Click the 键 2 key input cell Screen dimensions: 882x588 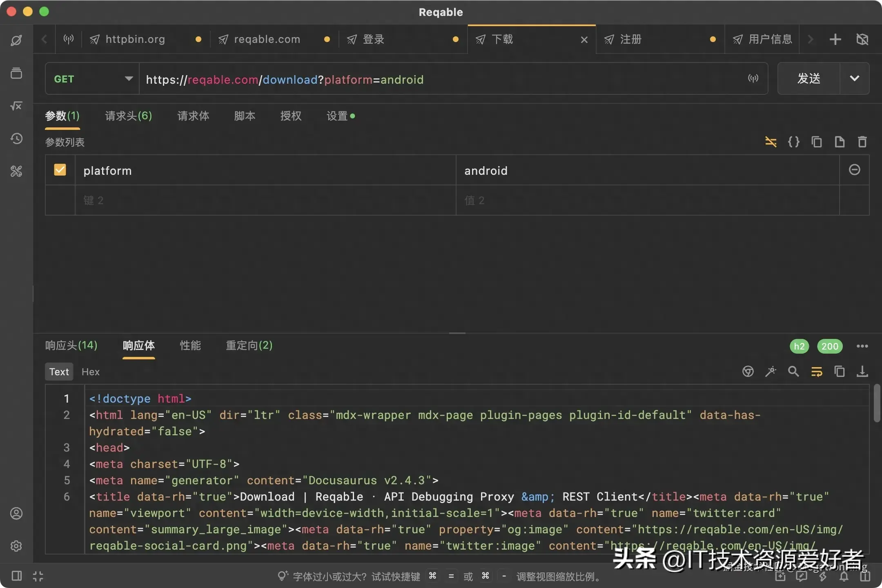pos(265,200)
